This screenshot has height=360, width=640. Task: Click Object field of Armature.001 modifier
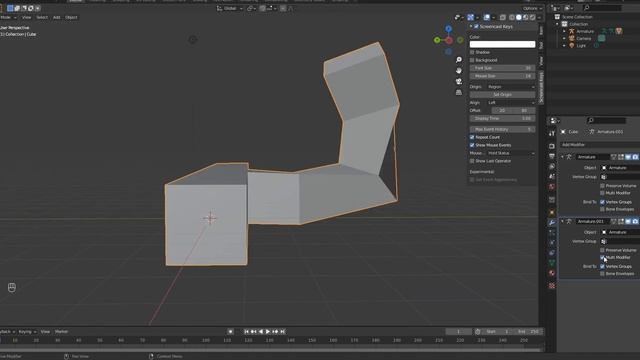[620, 232]
